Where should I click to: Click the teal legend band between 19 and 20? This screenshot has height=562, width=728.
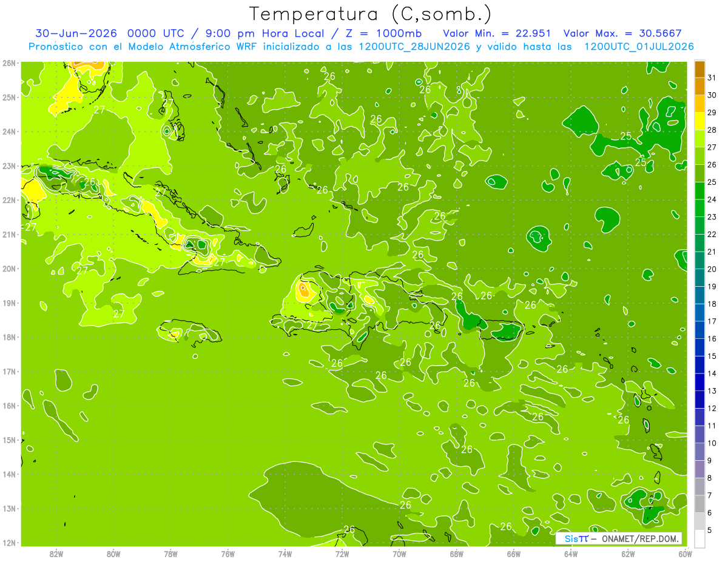tap(699, 278)
